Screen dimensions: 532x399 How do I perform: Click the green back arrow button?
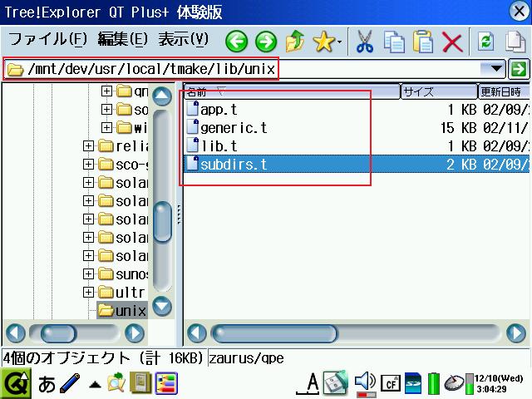[x=236, y=42]
